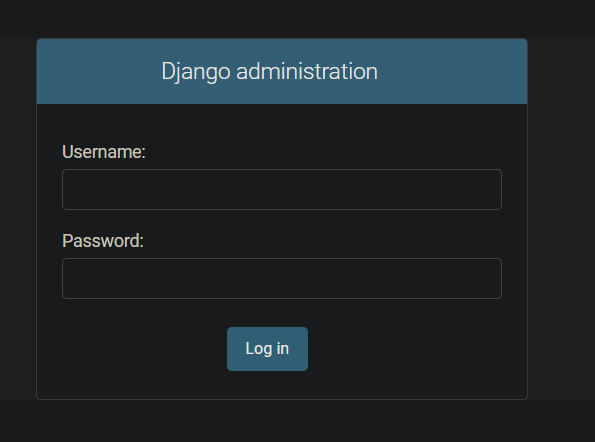
Task: Submit the form with Log in button
Action: tap(268, 349)
